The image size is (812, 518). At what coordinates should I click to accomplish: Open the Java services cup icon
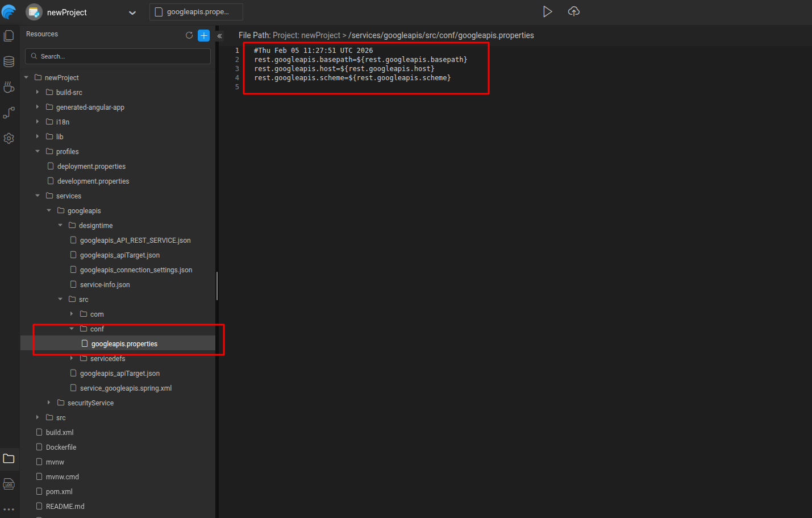pos(9,87)
